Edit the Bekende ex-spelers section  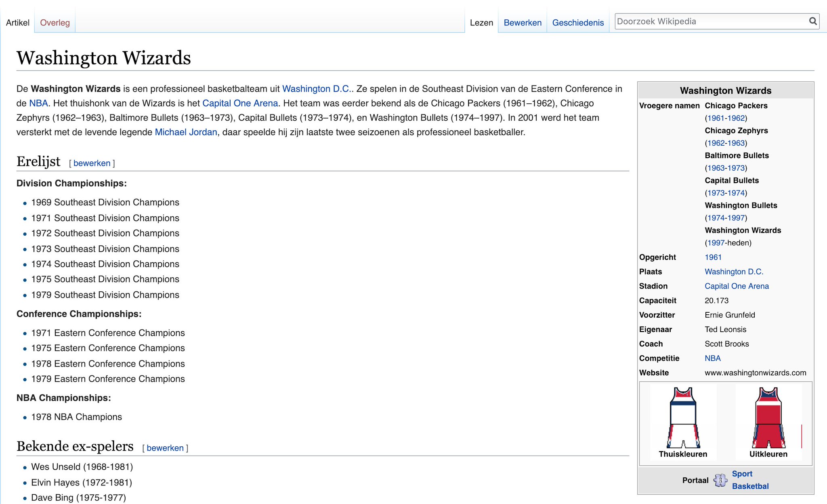(x=165, y=448)
